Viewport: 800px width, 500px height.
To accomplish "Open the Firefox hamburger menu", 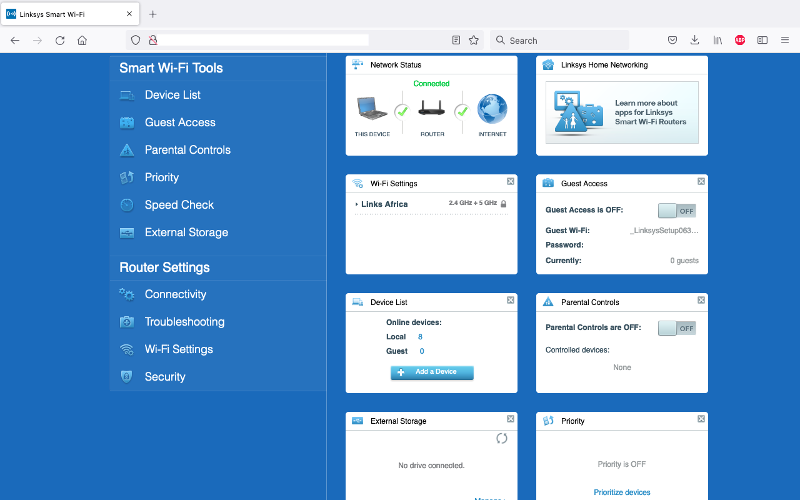I will tap(785, 40).
